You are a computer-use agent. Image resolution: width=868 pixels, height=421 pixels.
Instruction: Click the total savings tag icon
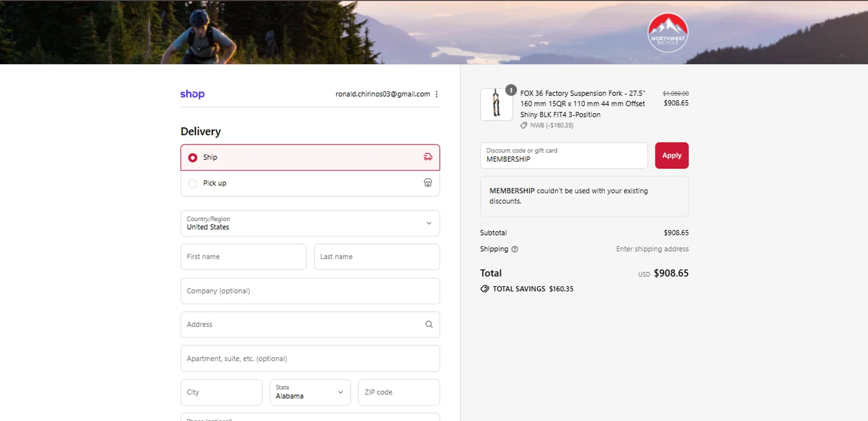(485, 289)
